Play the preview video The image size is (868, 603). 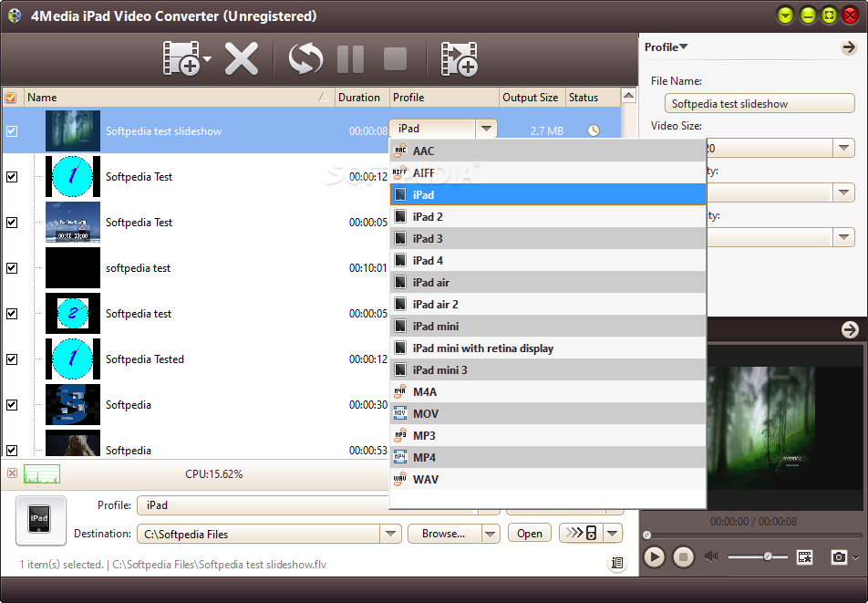click(654, 556)
